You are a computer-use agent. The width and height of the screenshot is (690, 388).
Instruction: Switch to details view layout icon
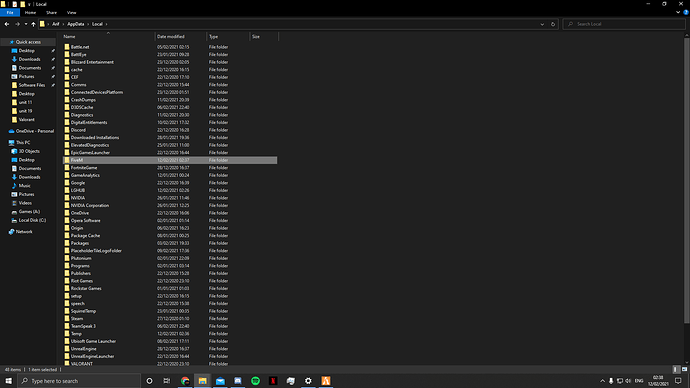tap(676, 370)
